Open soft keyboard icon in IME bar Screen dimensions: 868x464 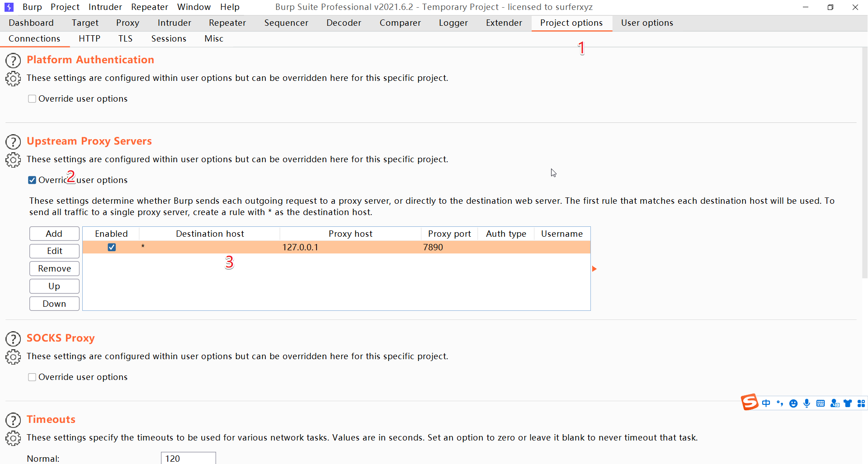tap(821, 403)
